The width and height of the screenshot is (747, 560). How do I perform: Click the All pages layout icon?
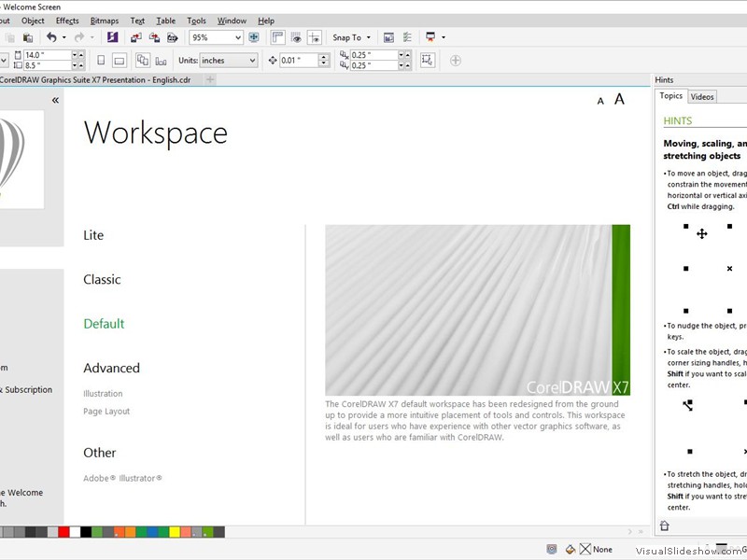[143, 60]
